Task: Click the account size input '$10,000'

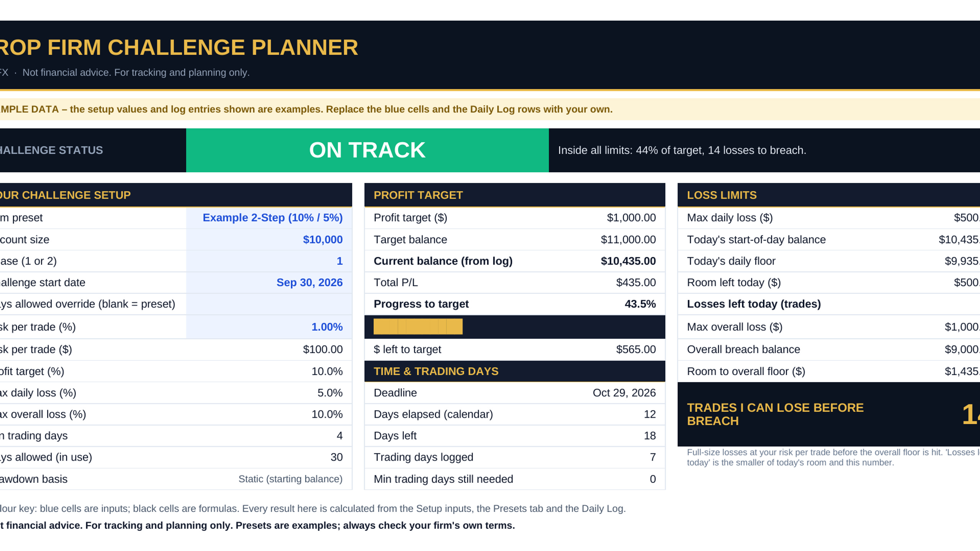Action: click(269, 240)
